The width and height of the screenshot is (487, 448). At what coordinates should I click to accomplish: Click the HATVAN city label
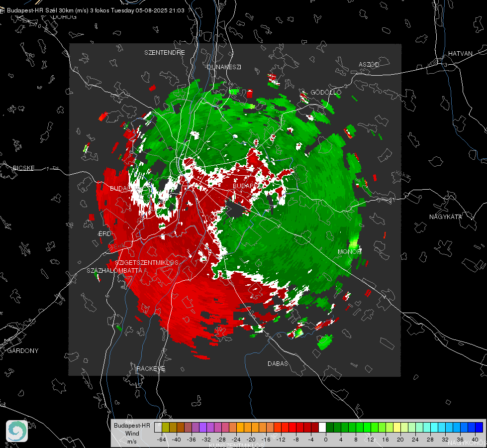(x=460, y=53)
